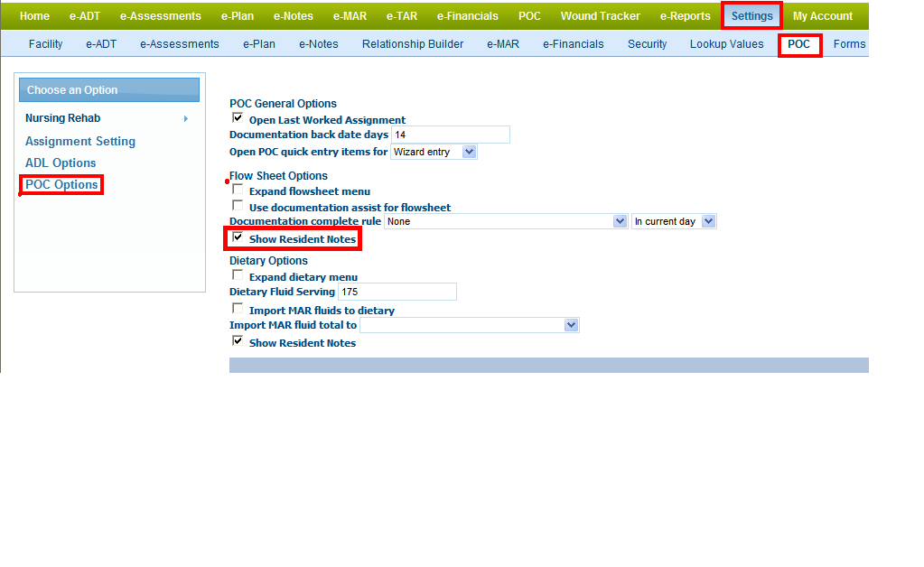
Task: Click the Dietary Fluid Serving input field
Action: tap(397, 292)
